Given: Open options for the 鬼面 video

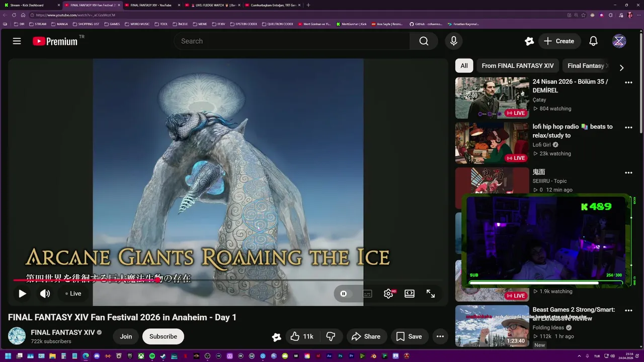Looking at the screenshot, I should tap(628, 173).
